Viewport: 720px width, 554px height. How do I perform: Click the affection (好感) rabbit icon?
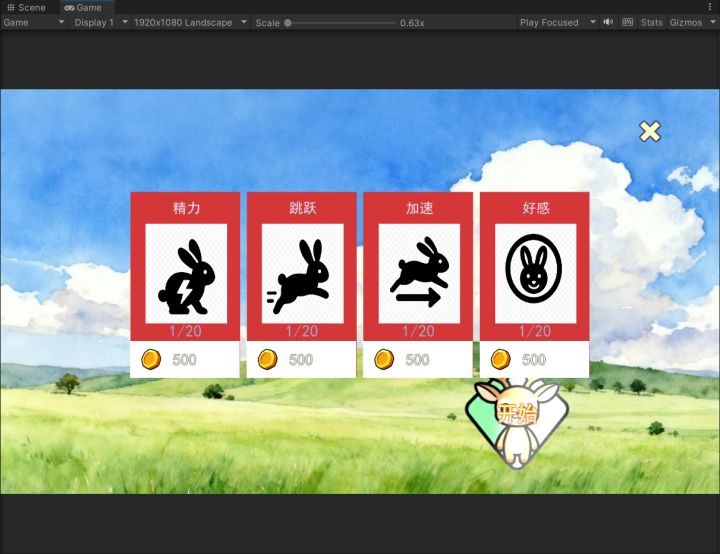tap(534, 273)
